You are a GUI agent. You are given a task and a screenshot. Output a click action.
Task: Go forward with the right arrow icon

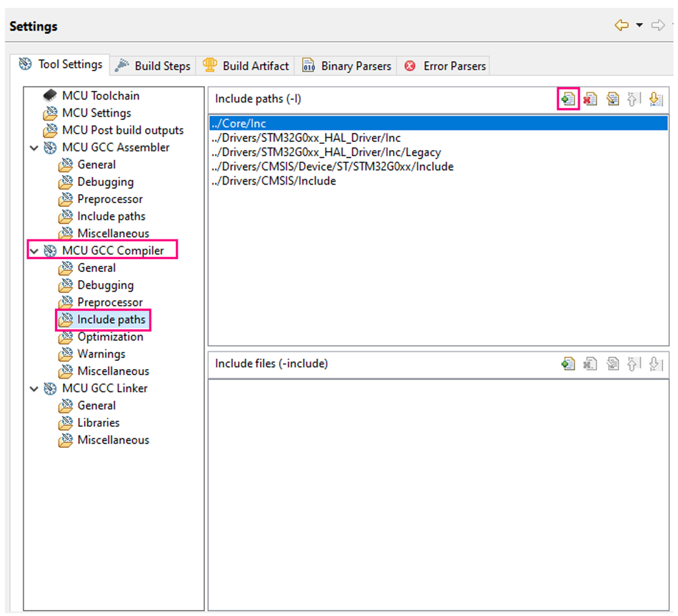tap(658, 25)
